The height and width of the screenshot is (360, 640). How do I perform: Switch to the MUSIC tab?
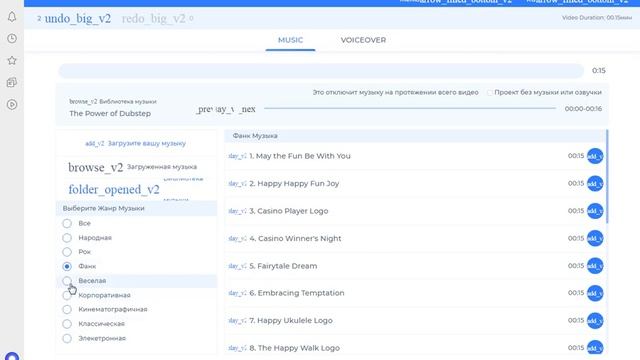click(x=290, y=40)
